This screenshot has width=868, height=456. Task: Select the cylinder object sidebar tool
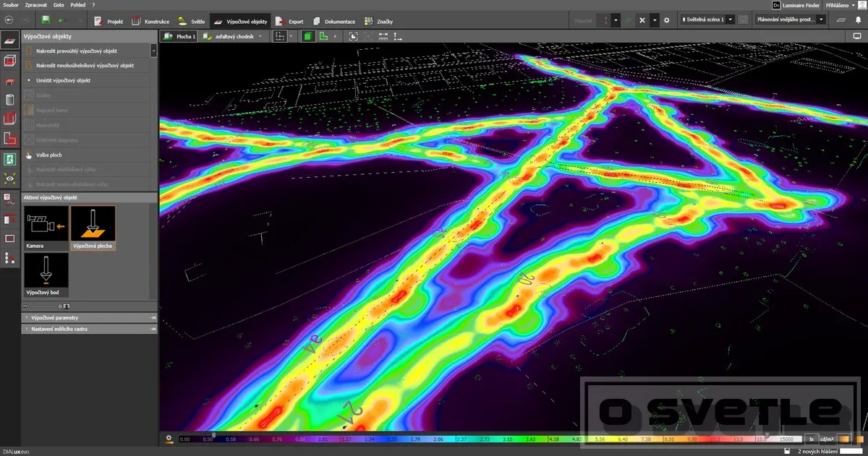tap(10, 100)
